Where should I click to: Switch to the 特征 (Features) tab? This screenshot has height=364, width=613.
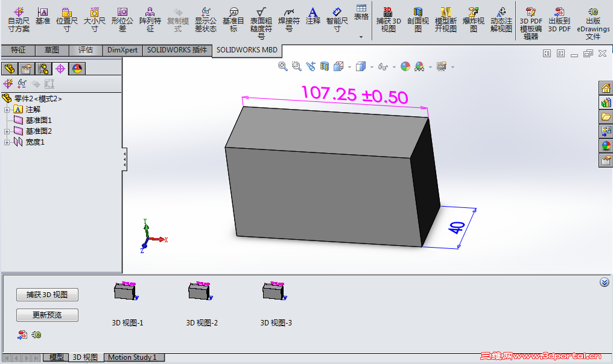[18, 50]
